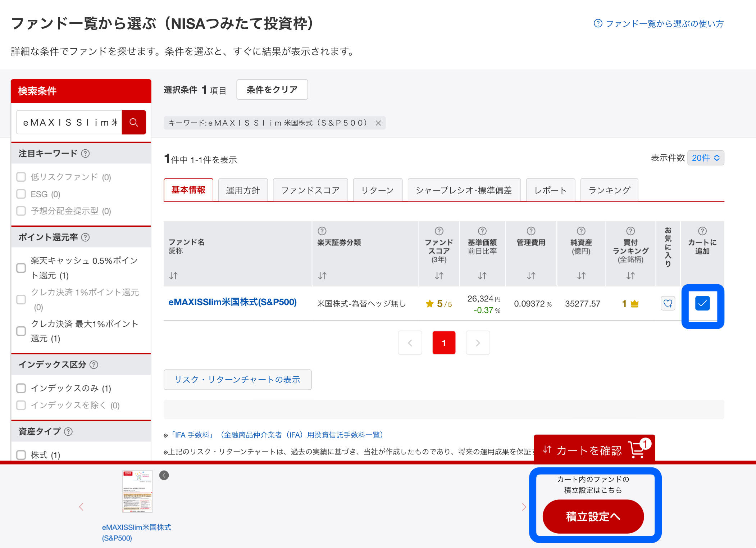Click カートを確認 cart button
The height and width of the screenshot is (548, 756).
595,449
